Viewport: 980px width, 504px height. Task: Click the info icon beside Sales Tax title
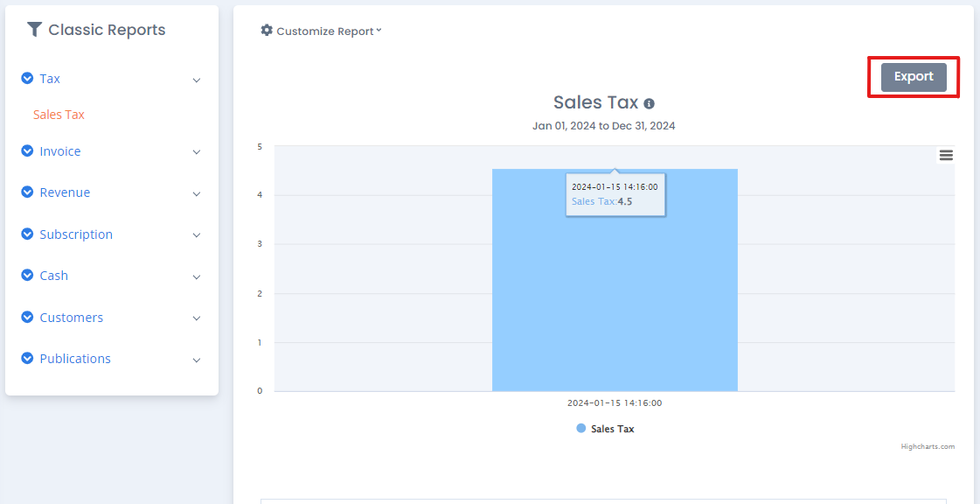(650, 103)
